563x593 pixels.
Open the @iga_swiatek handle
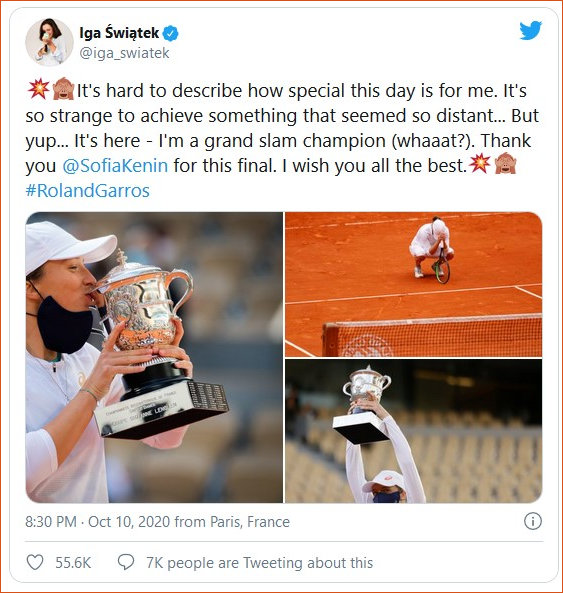pyautogui.click(x=124, y=53)
